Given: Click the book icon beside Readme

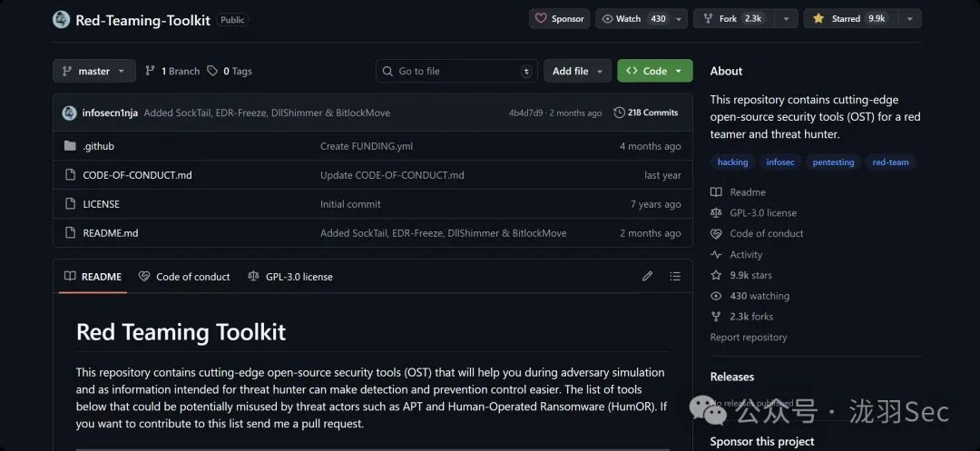Looking at the screenshot, I should click(x=716, y=192).
